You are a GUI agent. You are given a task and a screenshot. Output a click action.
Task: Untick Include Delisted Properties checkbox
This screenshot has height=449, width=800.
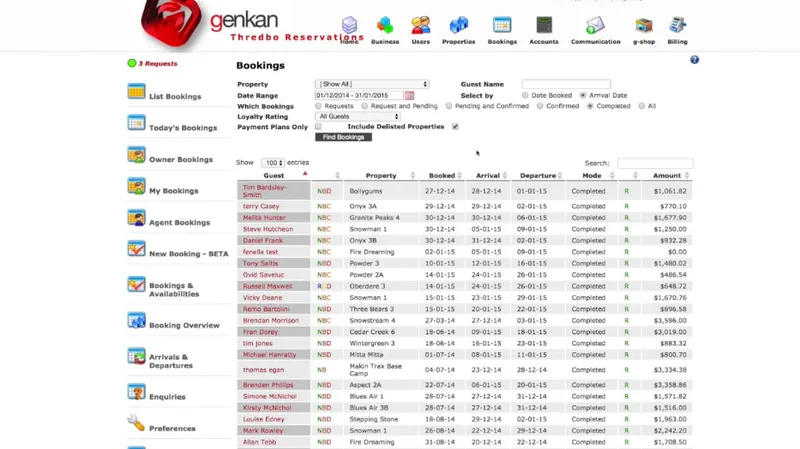click(455, 127)
